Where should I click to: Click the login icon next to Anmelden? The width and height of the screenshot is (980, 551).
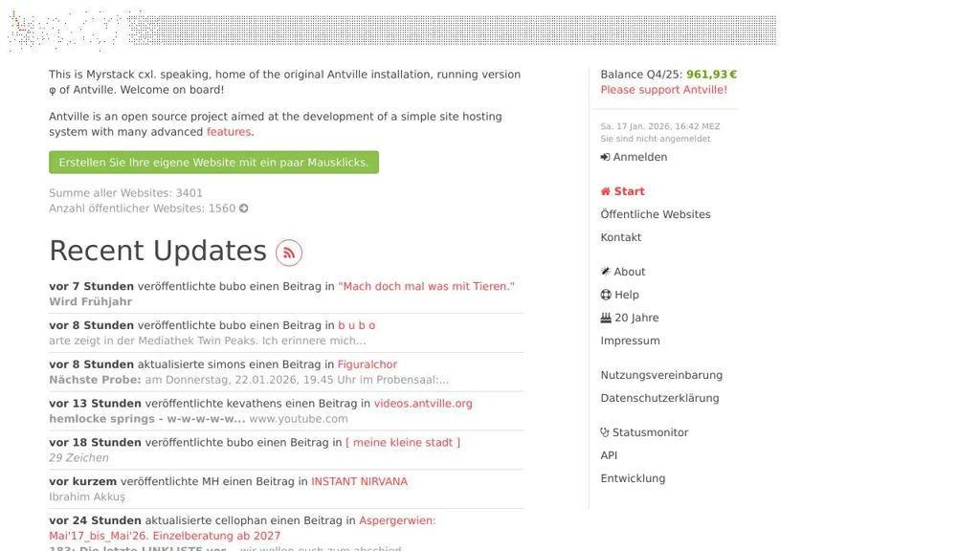pos(605,157)
